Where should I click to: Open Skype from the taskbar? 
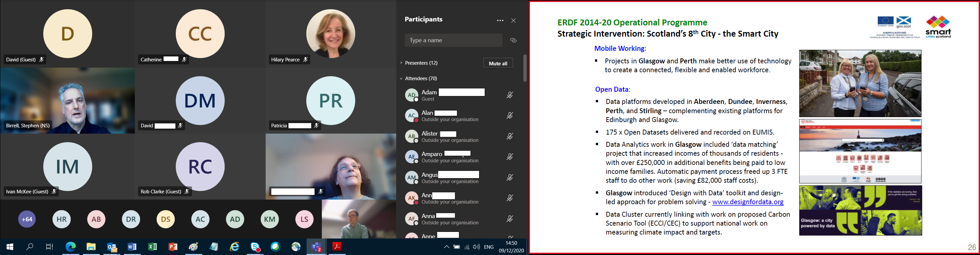click(x=255, y=247)
